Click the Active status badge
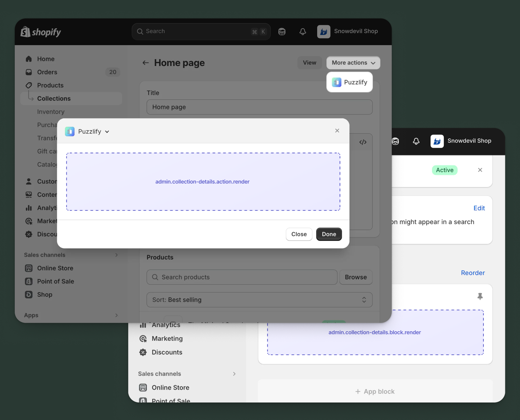The width and height of the screenshot is (520, 420). (x=445, y=170)
